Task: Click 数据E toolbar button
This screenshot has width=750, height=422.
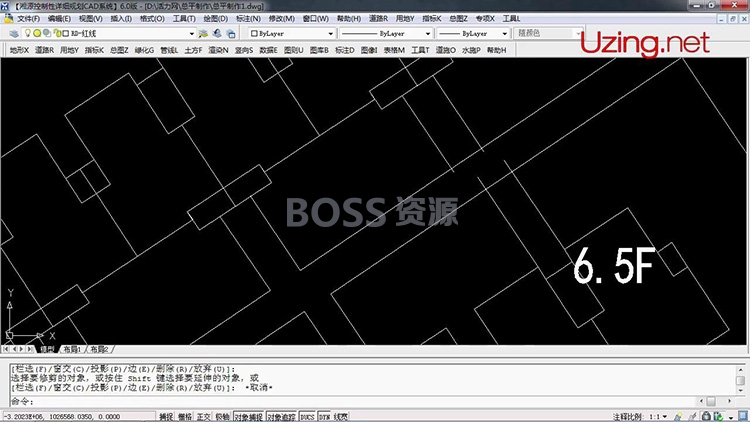Action: tap(268, 50)
